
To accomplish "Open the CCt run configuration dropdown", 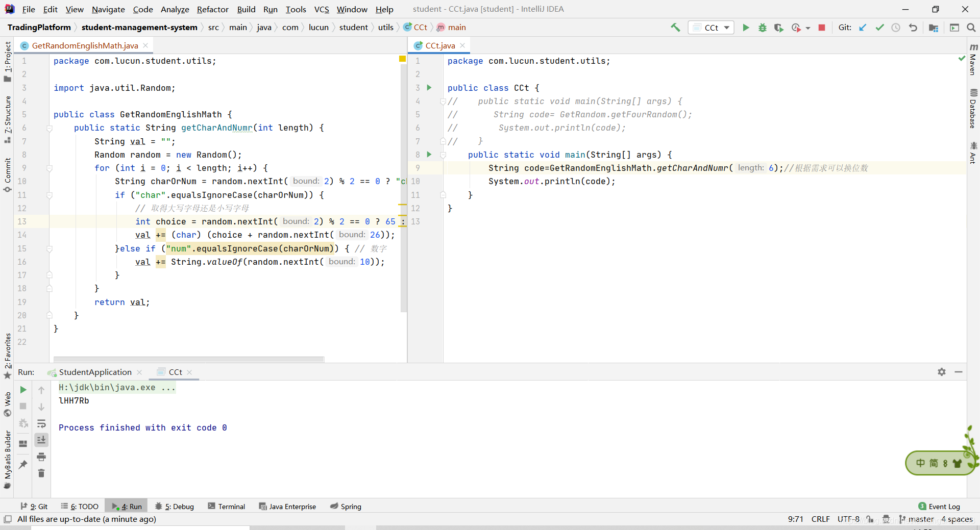I will pos(712,28).
